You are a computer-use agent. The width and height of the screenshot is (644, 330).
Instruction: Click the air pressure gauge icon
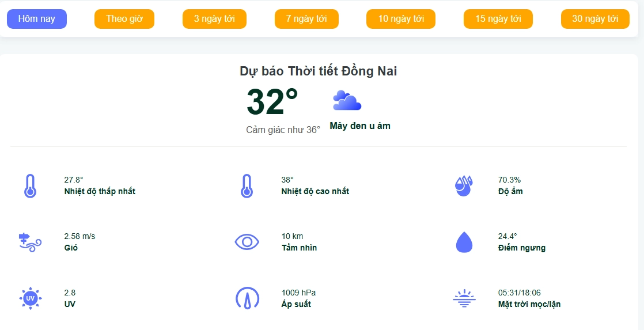[x=247, y=298]
